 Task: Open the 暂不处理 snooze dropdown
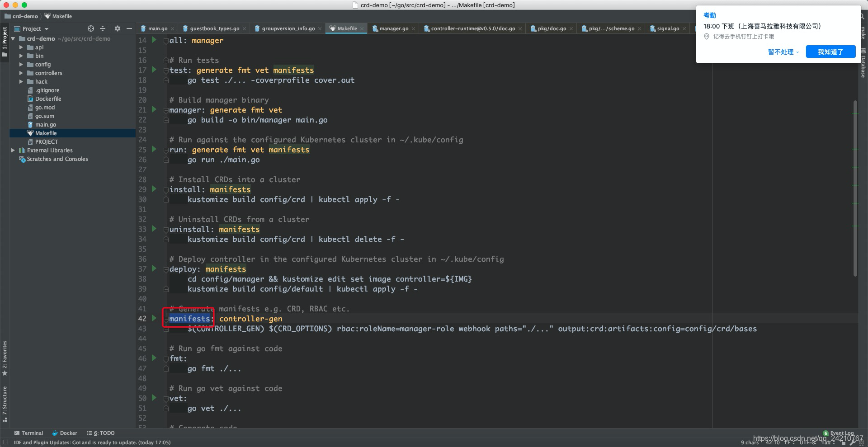point(783,52)
